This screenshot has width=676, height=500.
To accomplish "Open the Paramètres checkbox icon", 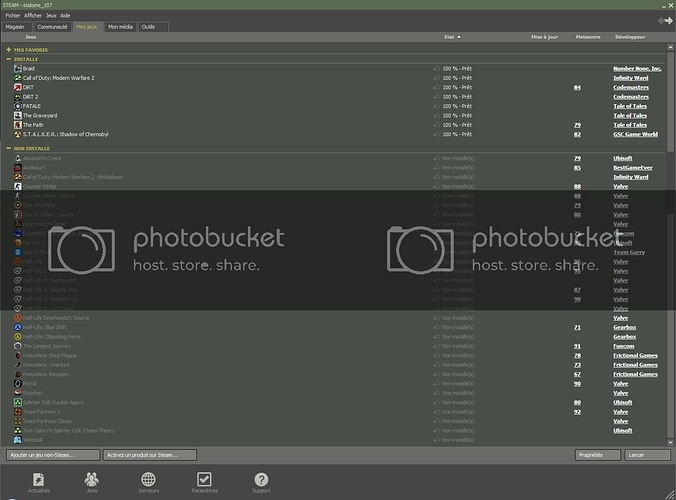I will point(204,479).
